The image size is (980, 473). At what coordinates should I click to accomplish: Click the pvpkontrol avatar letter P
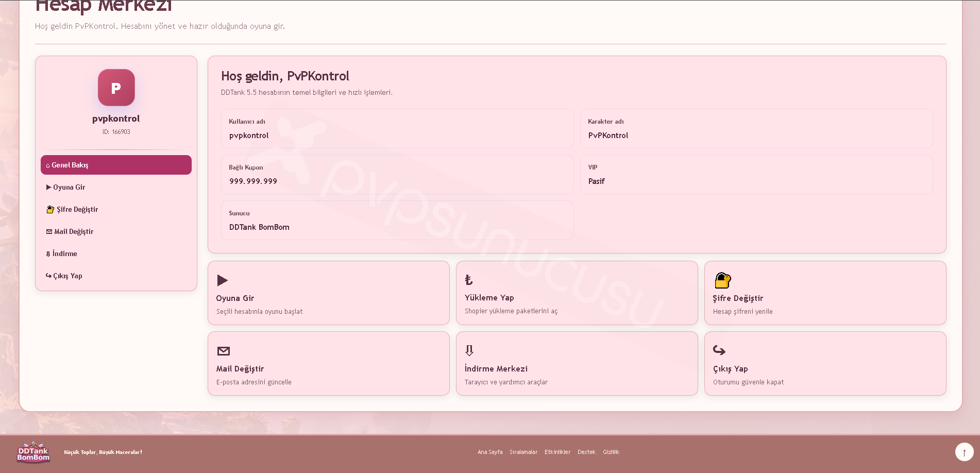pyautogui.click(x=116, y=88)
